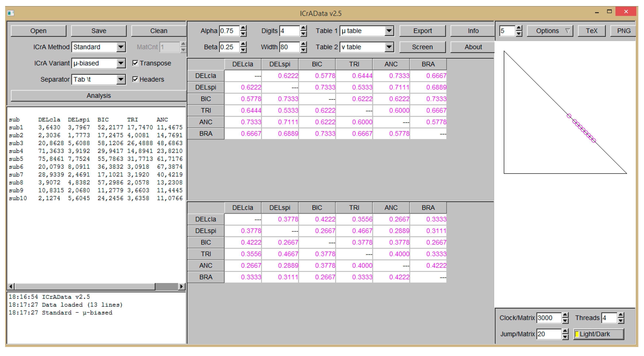Uncheck the Transpose checkbox
The image size is (644, 356).
135,63
